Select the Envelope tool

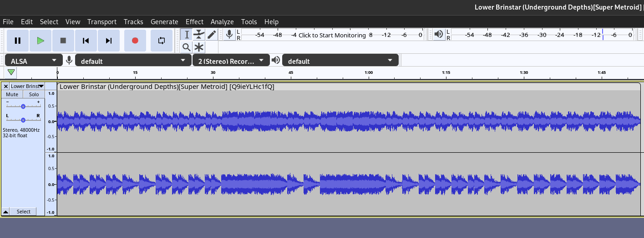[199, 35]
